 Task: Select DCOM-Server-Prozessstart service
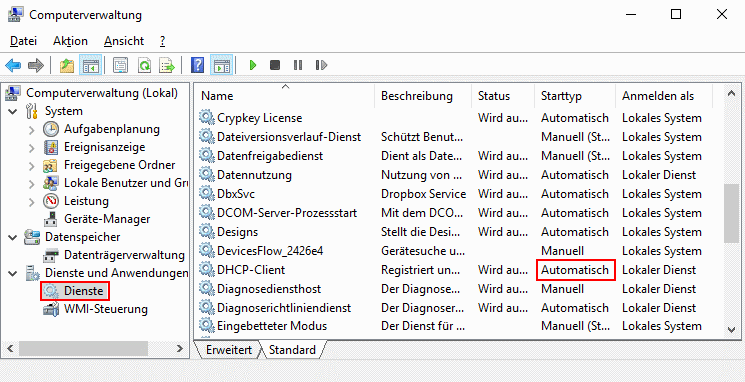point(287,213)
